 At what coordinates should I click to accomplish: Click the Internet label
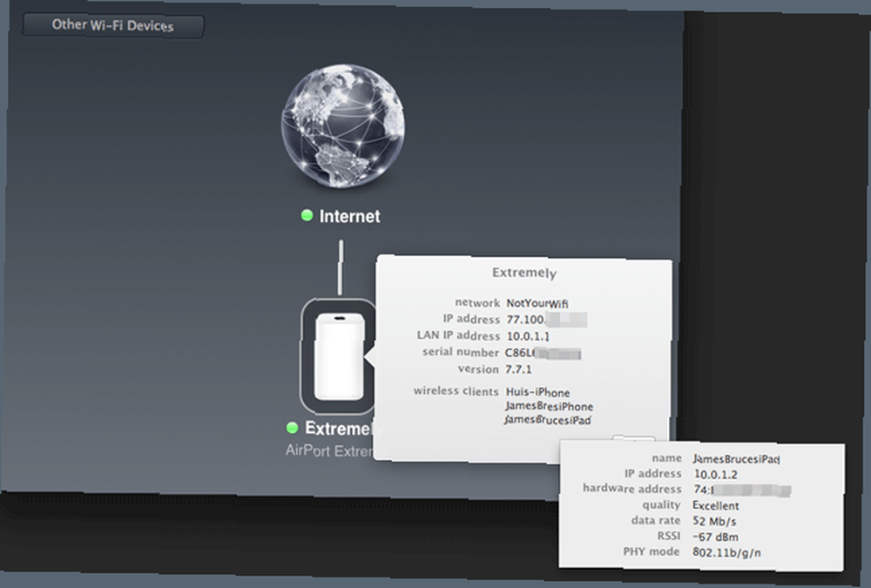tap(349, 216)
